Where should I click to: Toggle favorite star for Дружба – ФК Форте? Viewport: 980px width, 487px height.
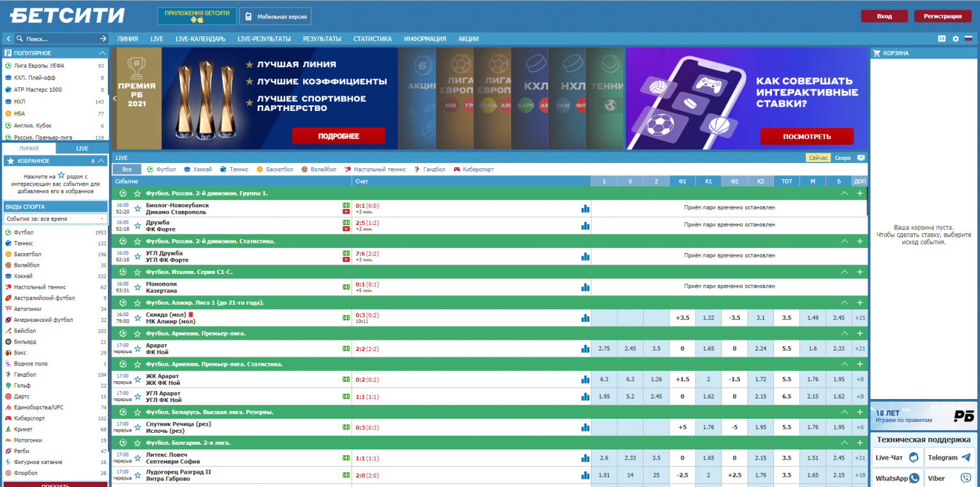[138, 226]
